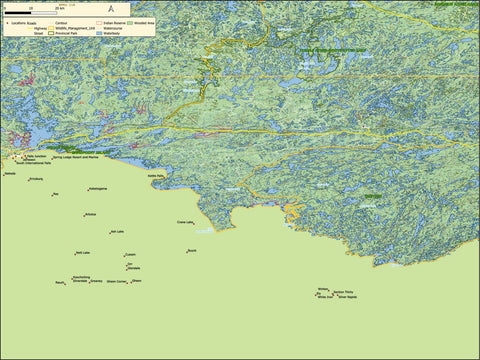Click the 'Contour' legend label
480x360 pixels.
coord(61,23)
